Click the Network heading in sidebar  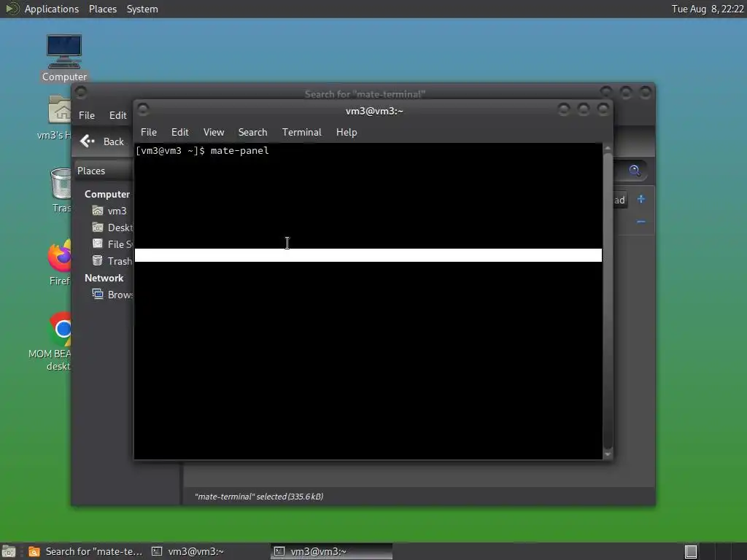click(104, 278)
